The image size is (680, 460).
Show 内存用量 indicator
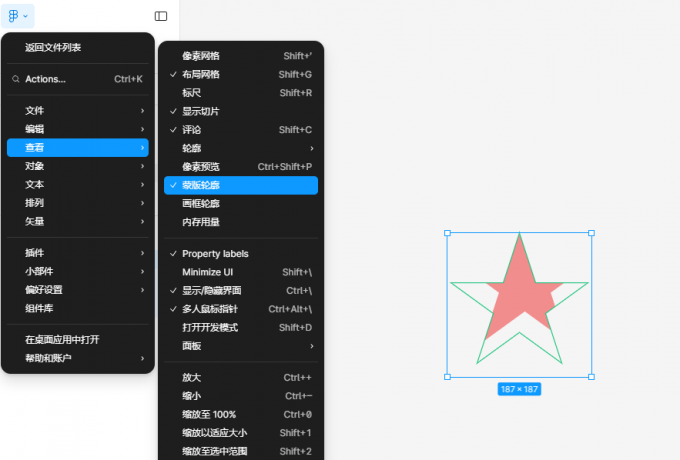[x=241, y=222]
